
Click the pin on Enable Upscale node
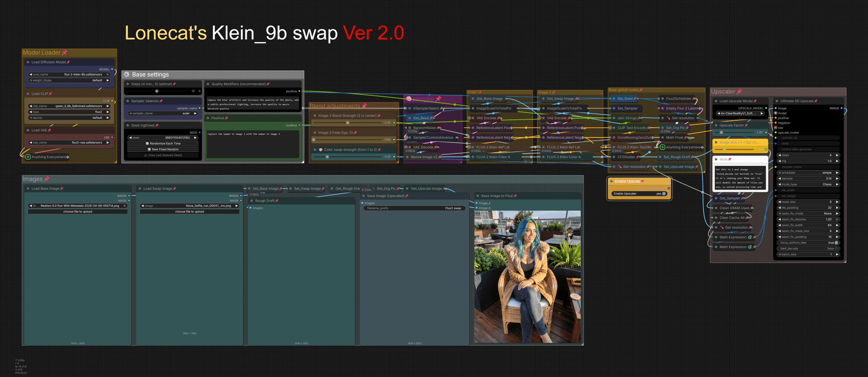pyautogui.click(x=642, y=182)
